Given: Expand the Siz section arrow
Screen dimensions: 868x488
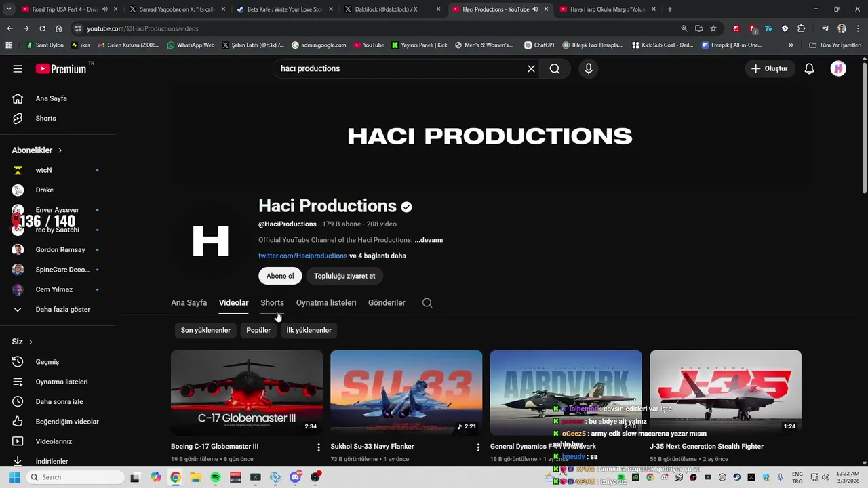Looking at the screenshot, I should [31, 342].
